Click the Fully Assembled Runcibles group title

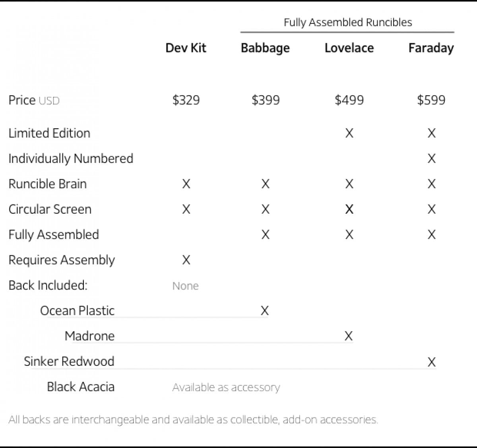coord(348,22)
